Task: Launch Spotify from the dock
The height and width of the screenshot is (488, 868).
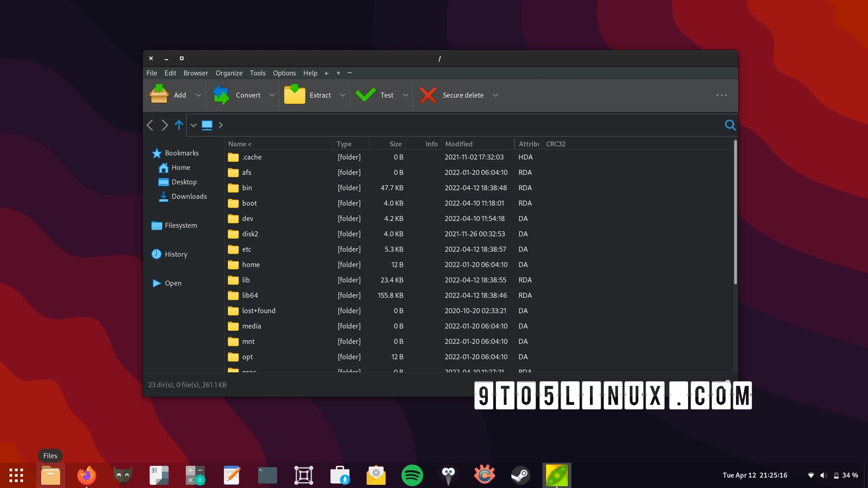Action: 412,475
